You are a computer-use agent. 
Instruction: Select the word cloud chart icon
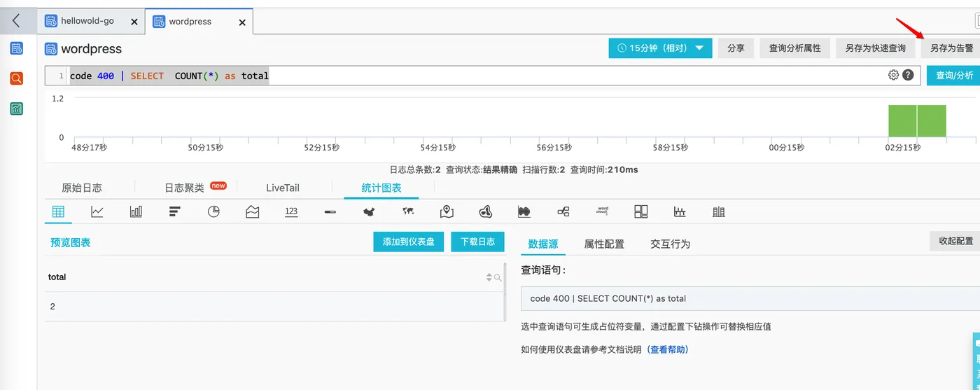pos(602,210)
